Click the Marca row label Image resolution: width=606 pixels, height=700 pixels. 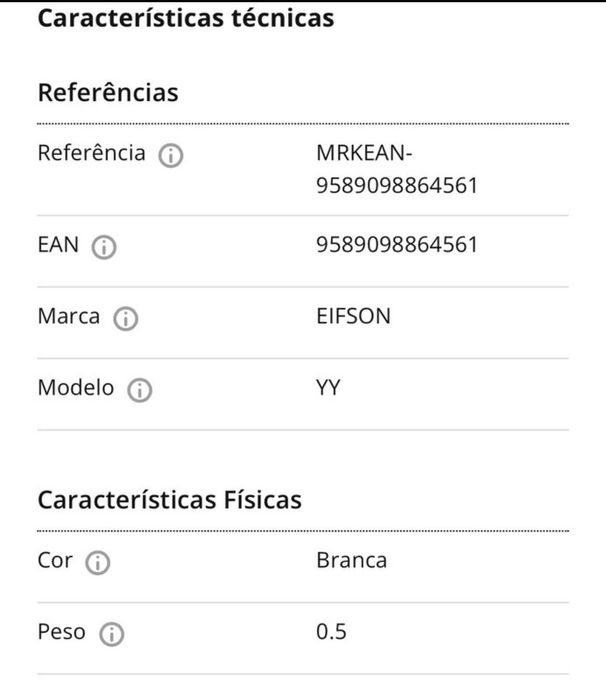pyautogui.click(x=69, y=317)
